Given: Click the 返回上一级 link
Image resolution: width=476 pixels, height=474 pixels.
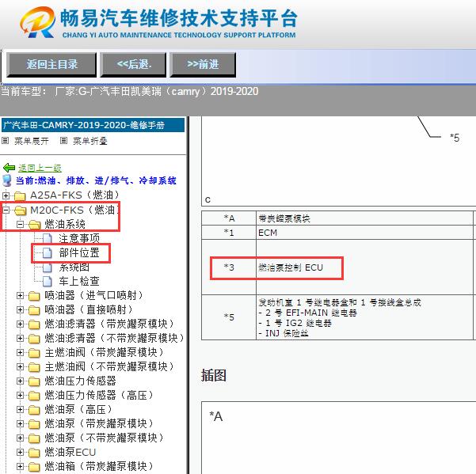Looking at the screenshot, I should (40, 168).
